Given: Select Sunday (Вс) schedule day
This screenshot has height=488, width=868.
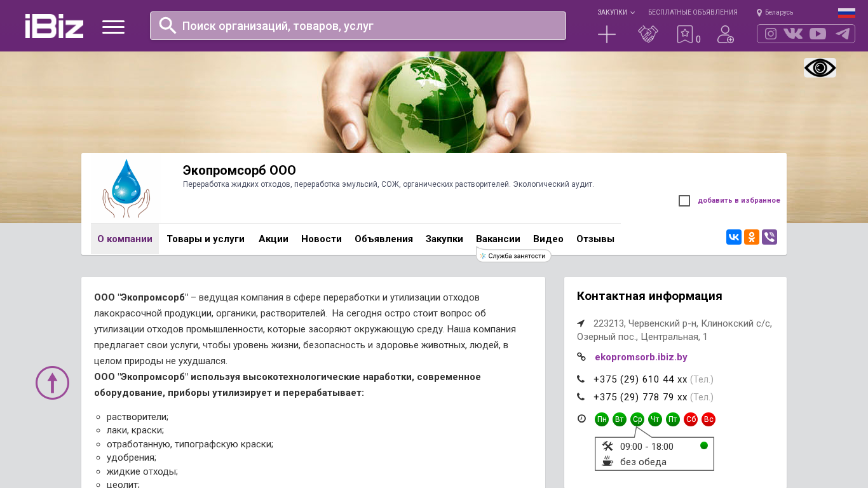Looking at the screenshot, I should (709, 419).
